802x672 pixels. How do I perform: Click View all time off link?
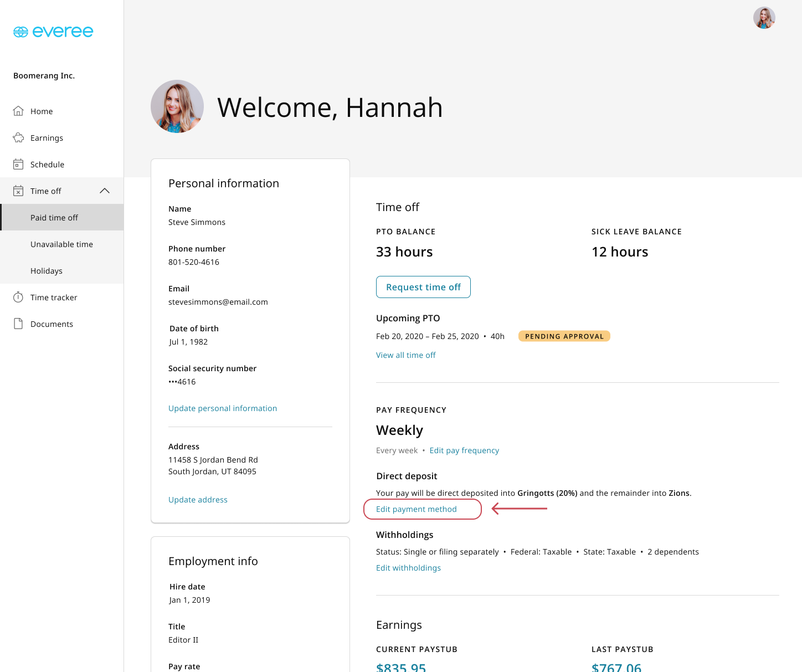[406, 355]
